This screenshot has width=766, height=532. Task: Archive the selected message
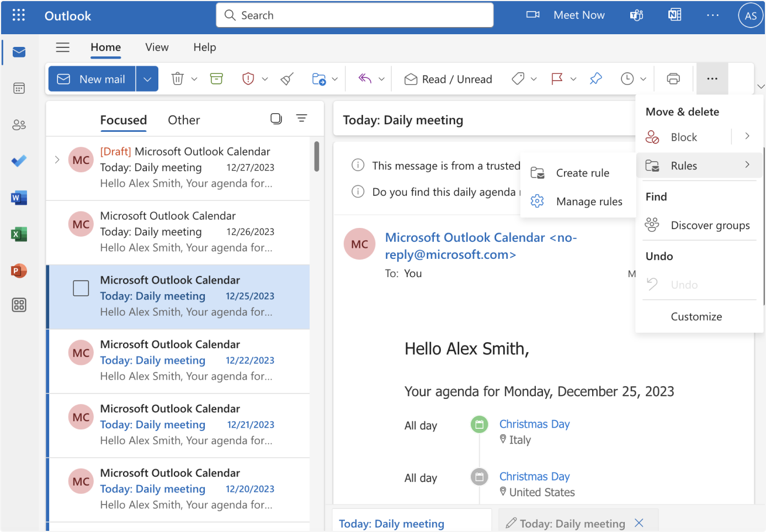pyautogui.click(x=216, y=78)
